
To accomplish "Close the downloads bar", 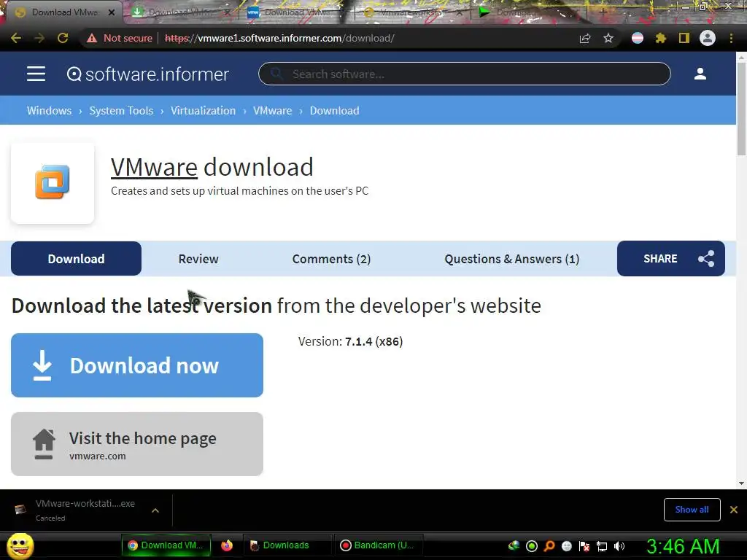I will click(734, 510).
